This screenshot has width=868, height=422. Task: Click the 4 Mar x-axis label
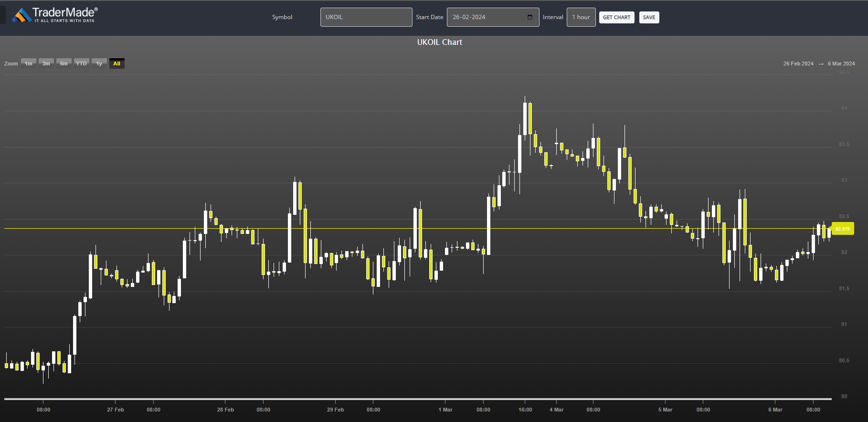(557, 410)
